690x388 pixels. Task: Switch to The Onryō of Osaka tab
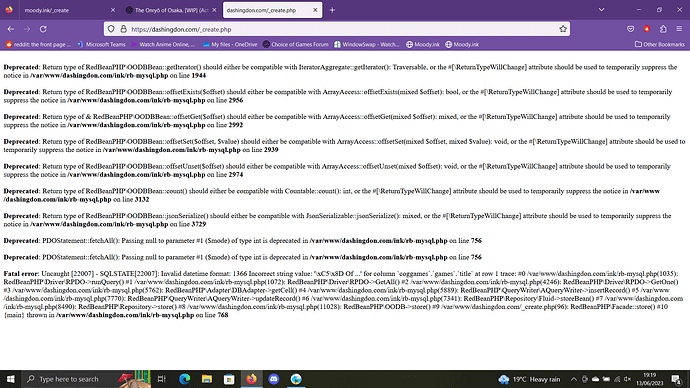click(171, 10)
